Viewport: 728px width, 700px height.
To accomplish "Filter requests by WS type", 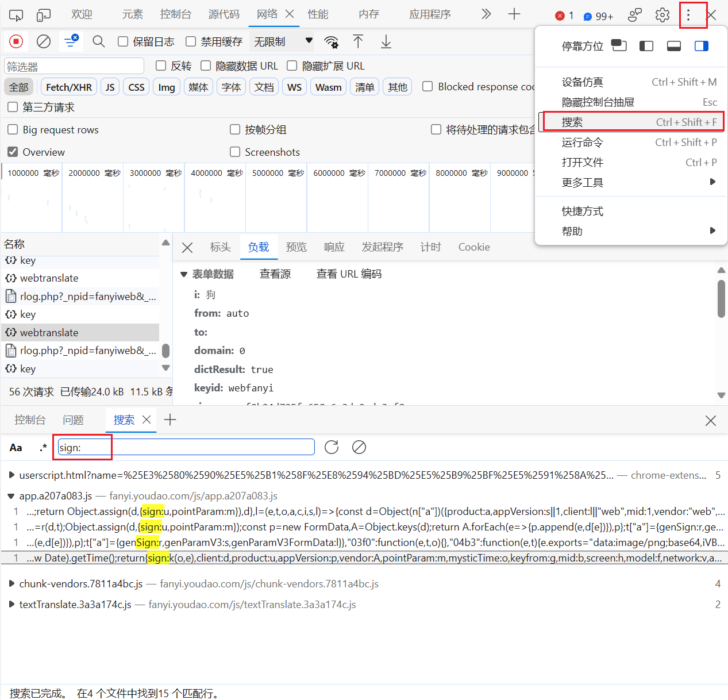I will coord(294,87).
